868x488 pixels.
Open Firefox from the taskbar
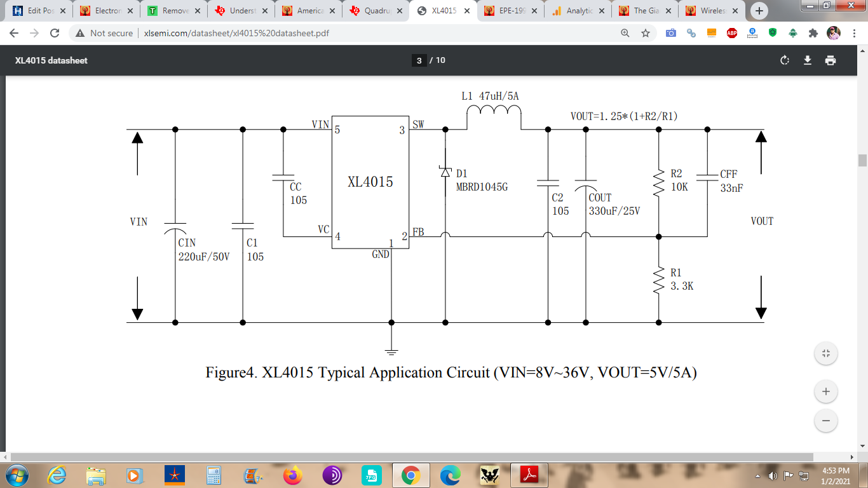293,475
